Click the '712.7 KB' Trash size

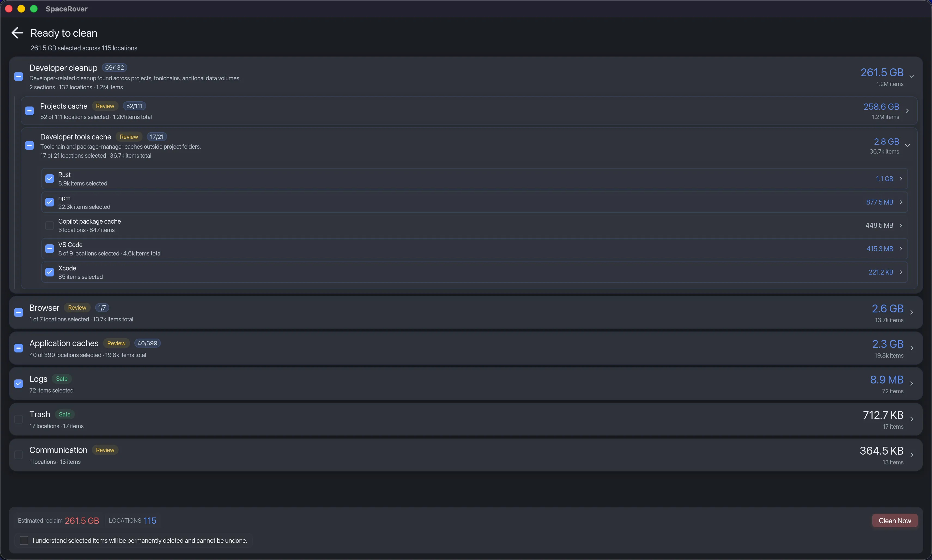883,415
